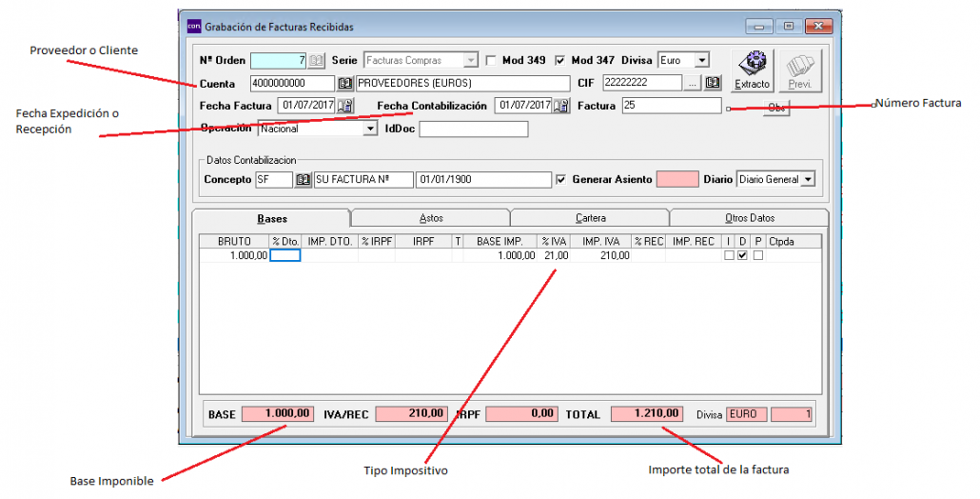Click the 01/01/1900 concept date field
The height and width of the screenshot is (499, 980).
483,179
